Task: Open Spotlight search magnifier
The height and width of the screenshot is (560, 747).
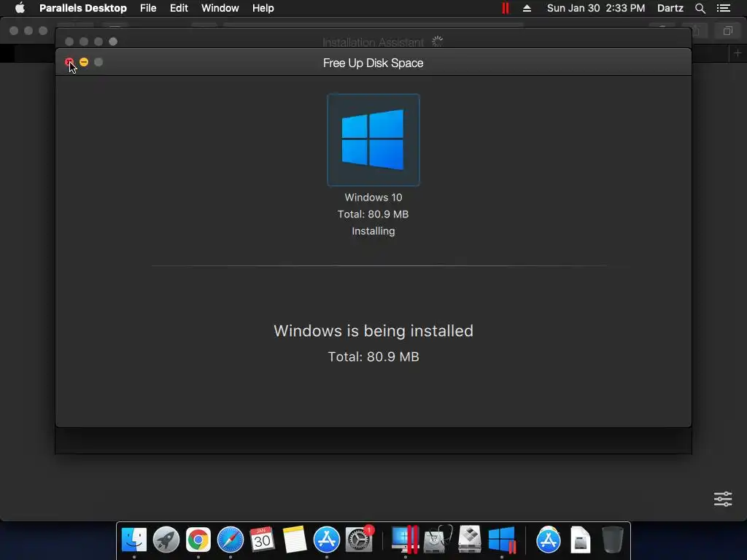Action: (x=700, y=8)
